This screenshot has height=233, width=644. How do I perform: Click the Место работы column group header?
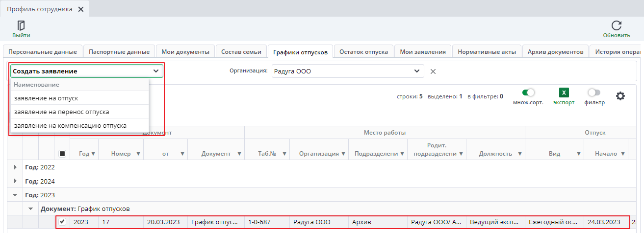point(385,133)
